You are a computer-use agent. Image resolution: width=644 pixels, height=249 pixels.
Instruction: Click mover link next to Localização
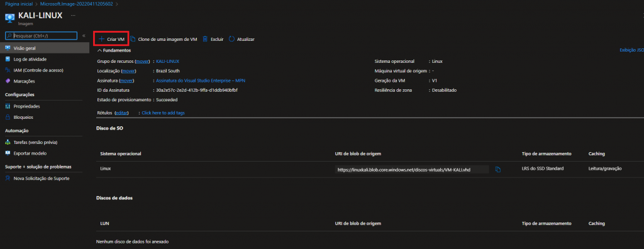click(x=129, y=70)
